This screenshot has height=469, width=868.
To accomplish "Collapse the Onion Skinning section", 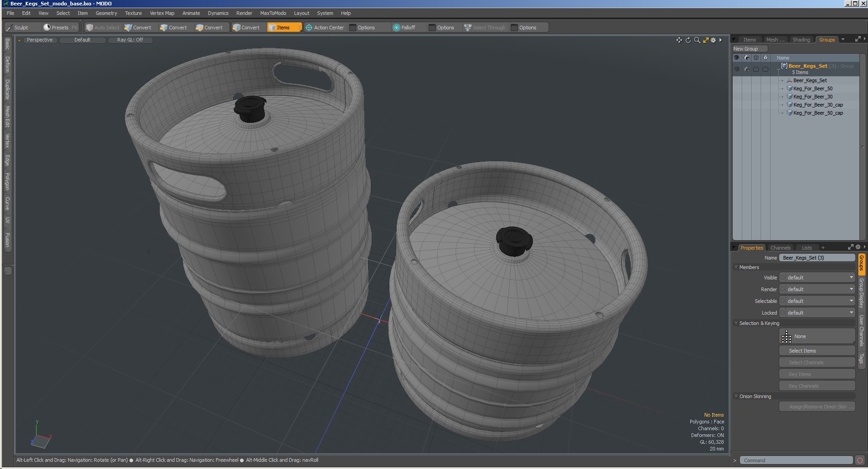I will coord(736,396).
